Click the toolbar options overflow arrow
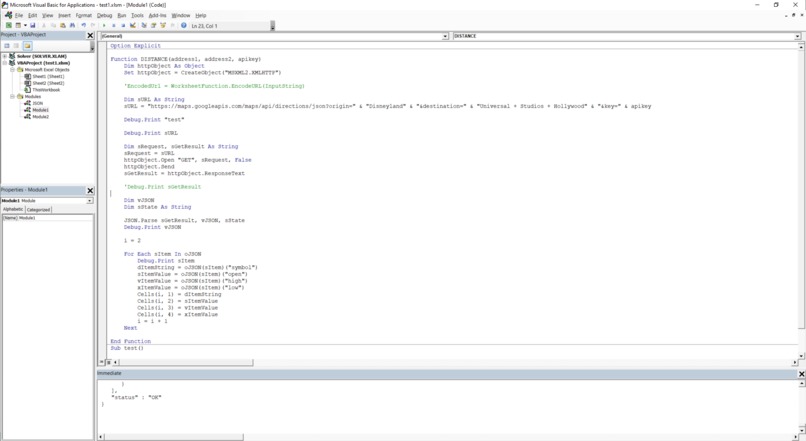 (272, 26)
